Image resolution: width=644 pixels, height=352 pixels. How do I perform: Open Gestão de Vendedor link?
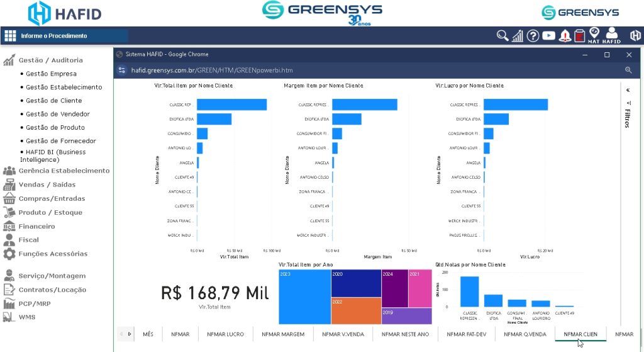point(57,114)
